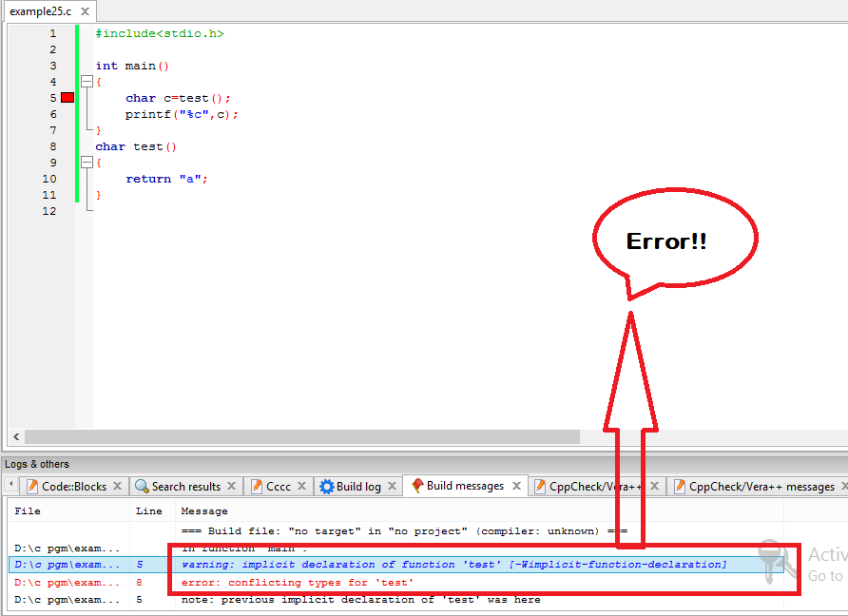Select the example25.c editor tab

point(38,11)
